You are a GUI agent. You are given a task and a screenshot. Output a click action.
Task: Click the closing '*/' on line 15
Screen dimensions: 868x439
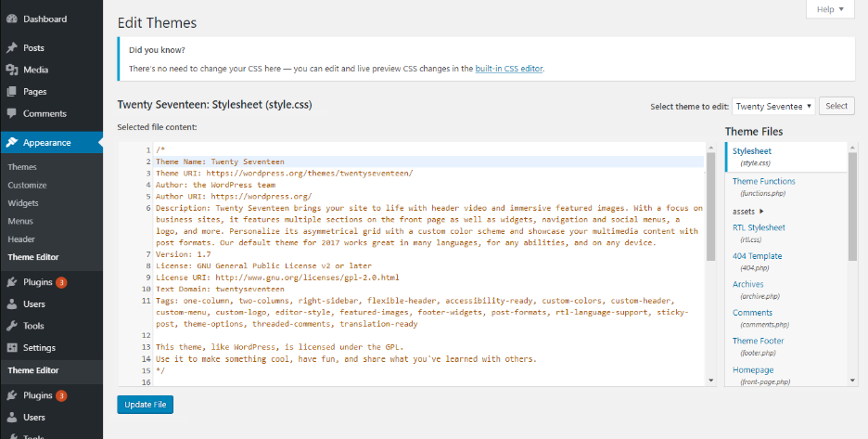[160, 370]
